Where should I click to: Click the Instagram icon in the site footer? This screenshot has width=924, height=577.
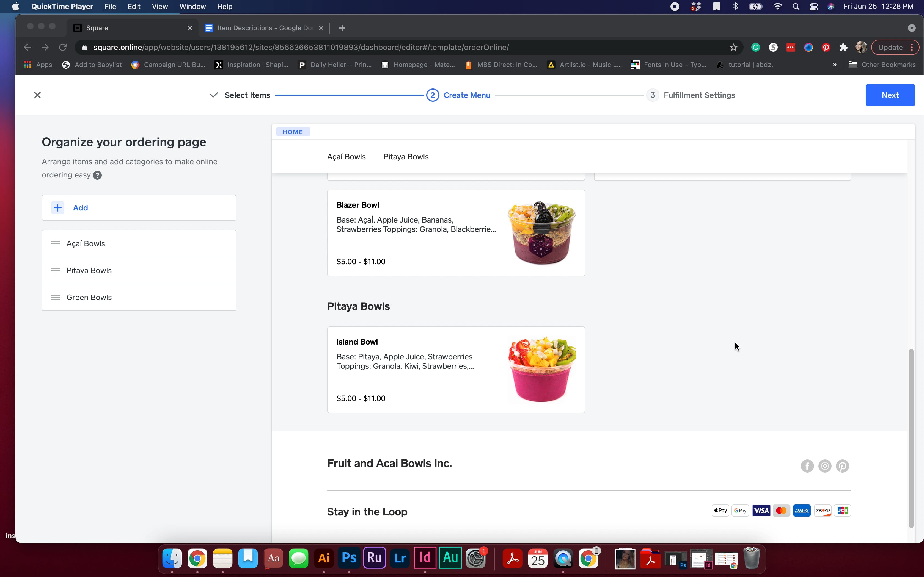pyautogui.click(x=825, y=466)
